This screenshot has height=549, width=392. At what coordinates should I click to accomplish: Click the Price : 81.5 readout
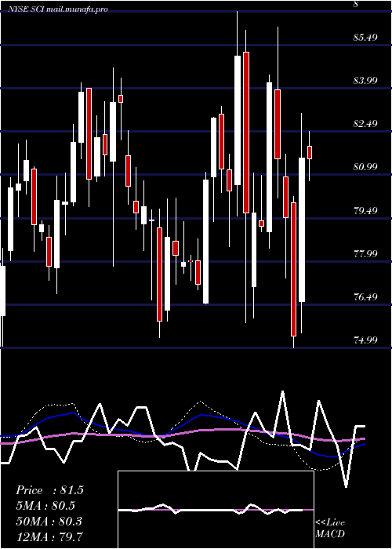pyautogui.click(x=49, y=490)
